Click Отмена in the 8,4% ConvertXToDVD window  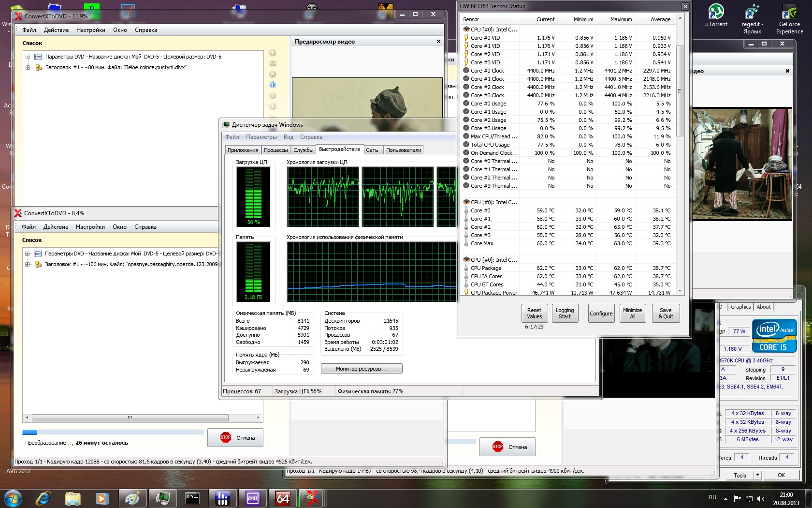tap(235, 437)
